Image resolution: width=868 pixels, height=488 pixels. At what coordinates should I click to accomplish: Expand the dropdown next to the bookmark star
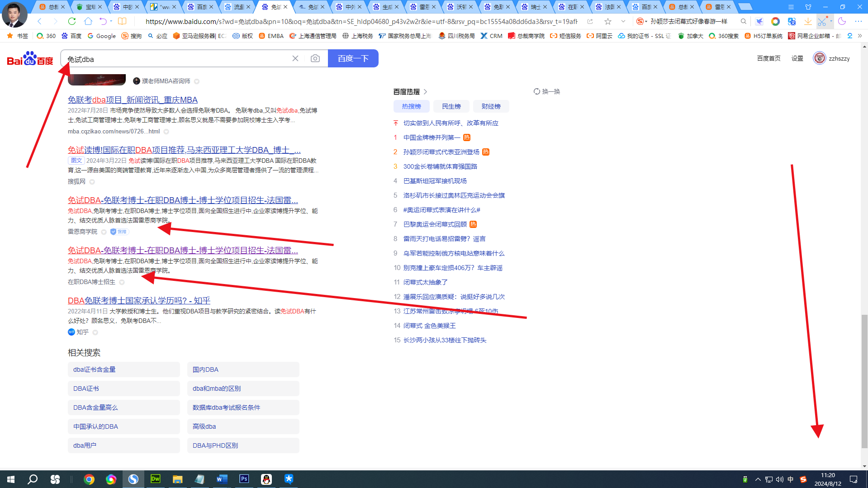coord(623,21)
